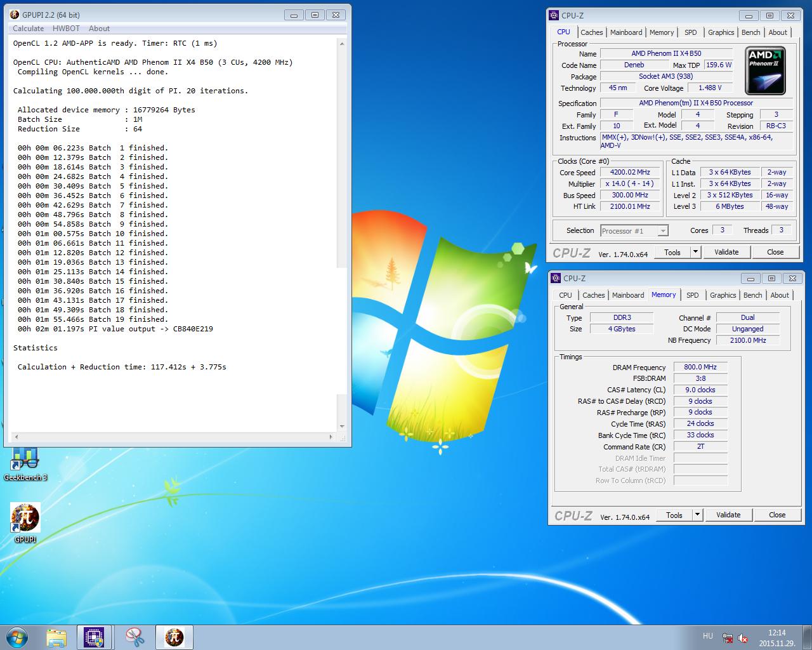Switch to Bench tab in upper CPU-Z window
Viewport: 812px width, 650px height.
pos(750,32)
